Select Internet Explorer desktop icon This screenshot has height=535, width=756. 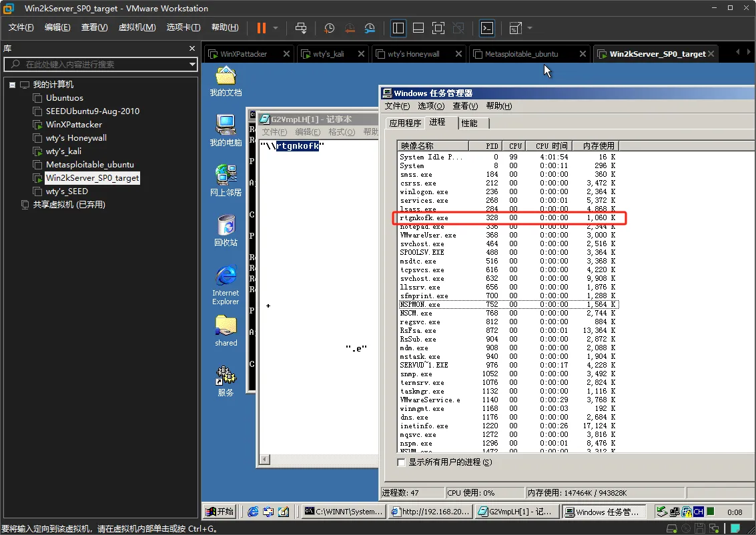pyautogui.click(x=226, y=284)
